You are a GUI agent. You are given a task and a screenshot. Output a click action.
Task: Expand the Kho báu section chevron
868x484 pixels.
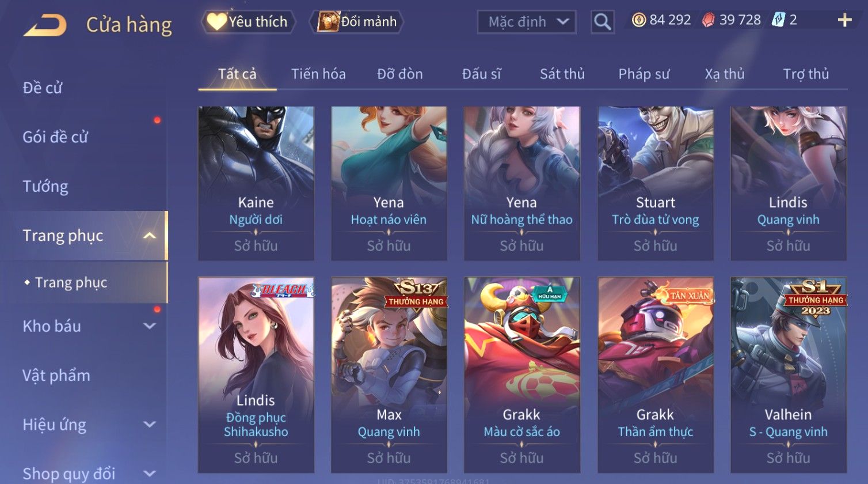point(150,326)
